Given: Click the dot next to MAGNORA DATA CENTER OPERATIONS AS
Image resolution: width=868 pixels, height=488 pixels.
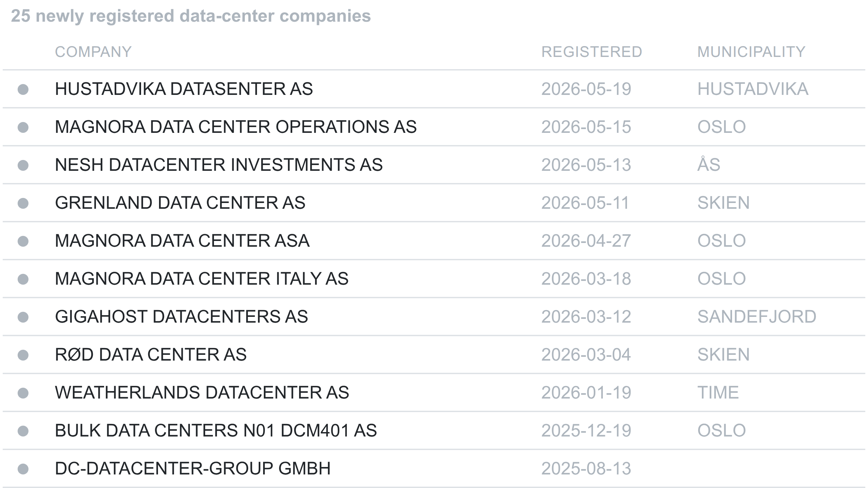Looking at the screenshot, I should pos(23,127).
